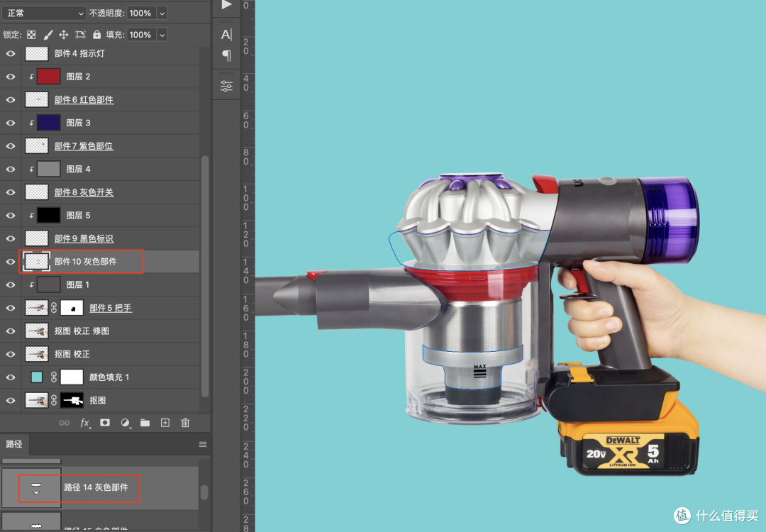Click the play actions panel icon
This screenshot has height=532, width=766.
point(226,5)
